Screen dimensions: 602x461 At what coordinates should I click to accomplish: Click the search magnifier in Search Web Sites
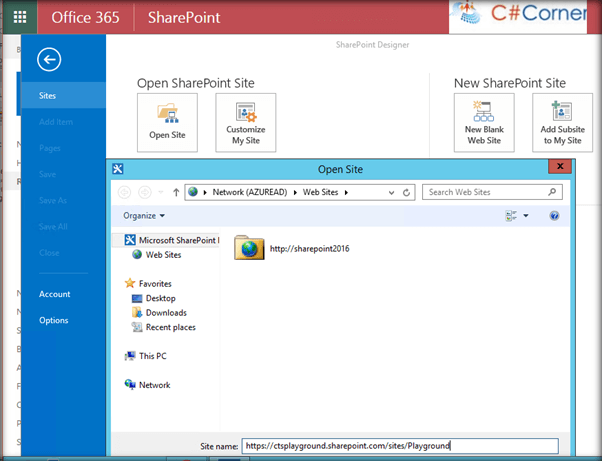(x=552, y=192)
